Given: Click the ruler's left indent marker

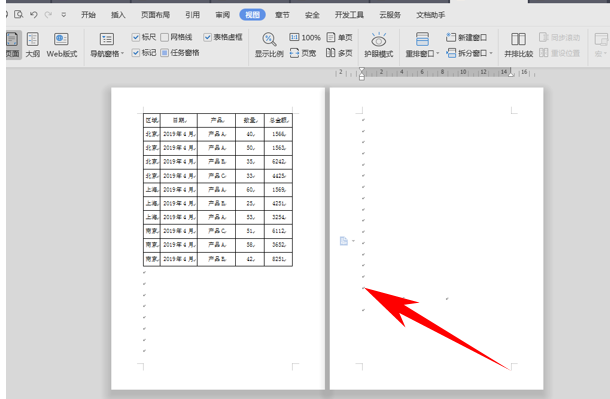Looking at the screenshot, I should [x=362, y=77].
